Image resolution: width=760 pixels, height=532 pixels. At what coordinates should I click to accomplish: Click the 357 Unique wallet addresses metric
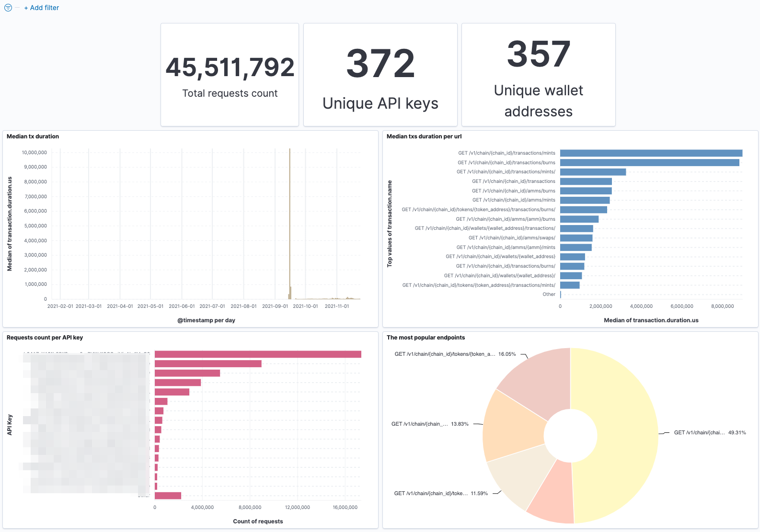click(538, 55)
